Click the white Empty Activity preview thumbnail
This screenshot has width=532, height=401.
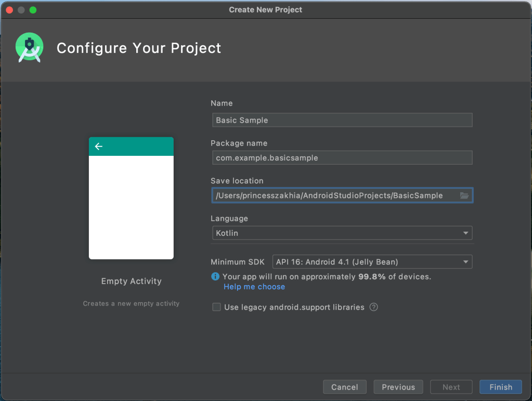(x=131, y=207)
